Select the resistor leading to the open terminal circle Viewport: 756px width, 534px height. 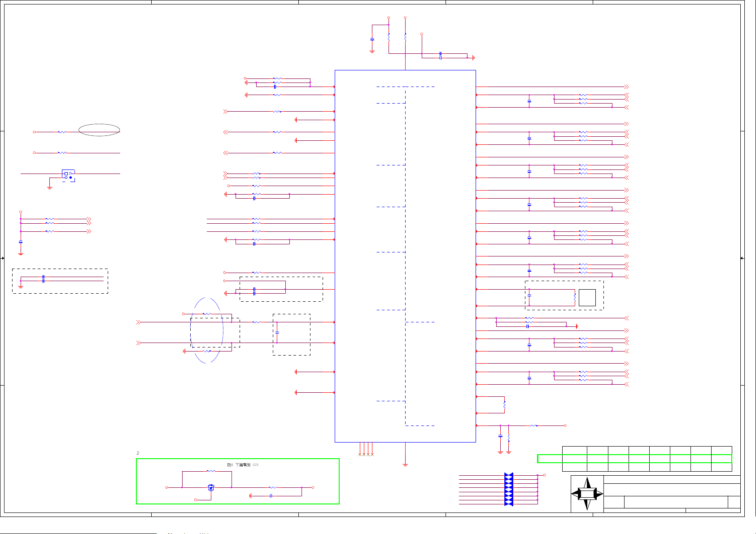point(533,425)
